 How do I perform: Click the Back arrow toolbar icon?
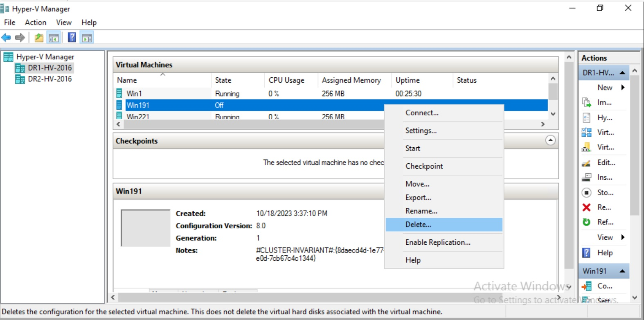tap(6, 38)
